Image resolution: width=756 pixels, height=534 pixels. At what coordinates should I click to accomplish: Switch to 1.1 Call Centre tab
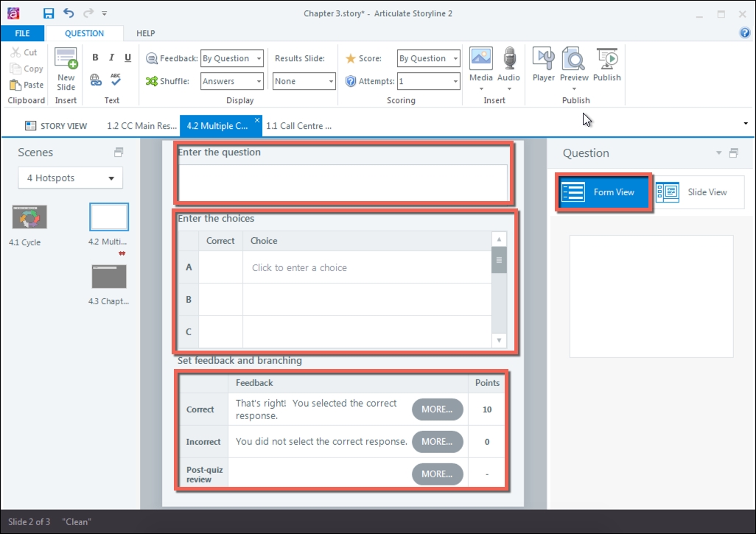click(x=298, y=126)
